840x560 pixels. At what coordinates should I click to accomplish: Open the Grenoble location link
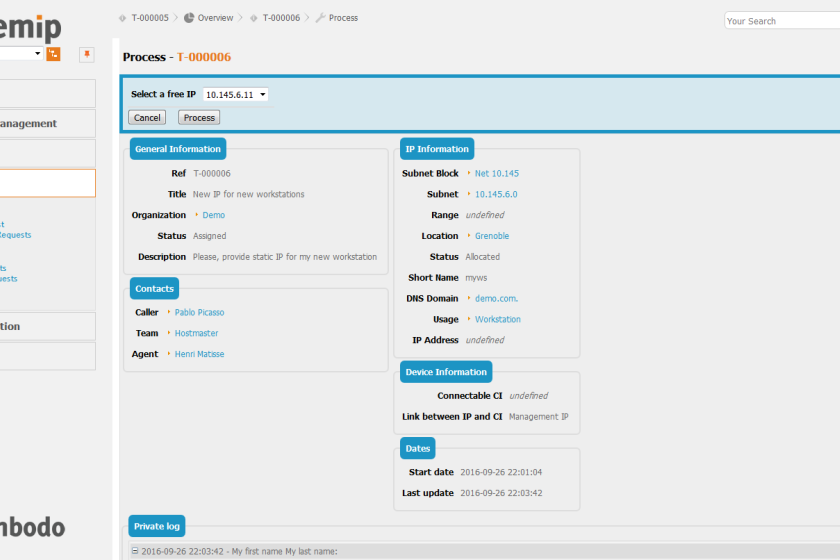tap(492, 236)
